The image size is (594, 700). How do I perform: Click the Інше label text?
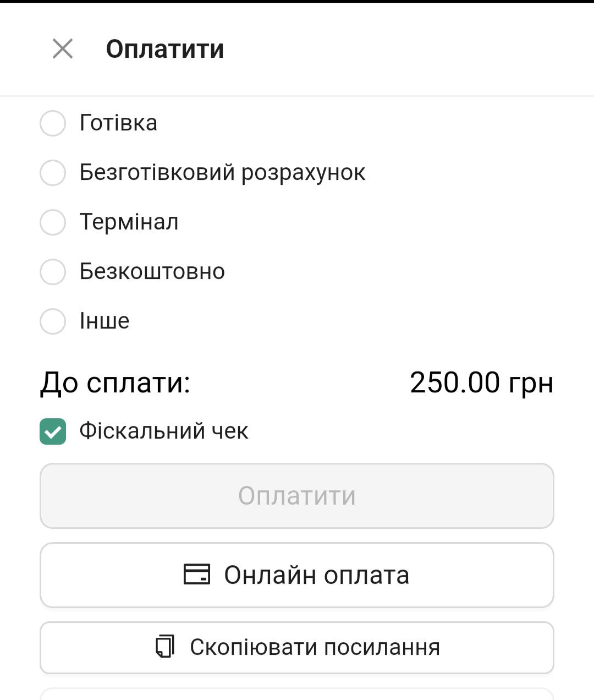(105, 321)
